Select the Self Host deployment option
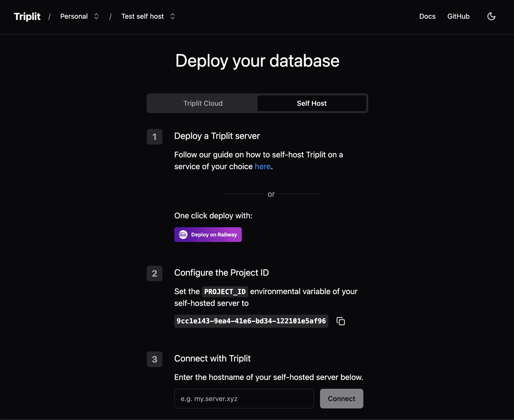Image resolution: width=514 pixels, height=420 pixels. coord(312,103)
